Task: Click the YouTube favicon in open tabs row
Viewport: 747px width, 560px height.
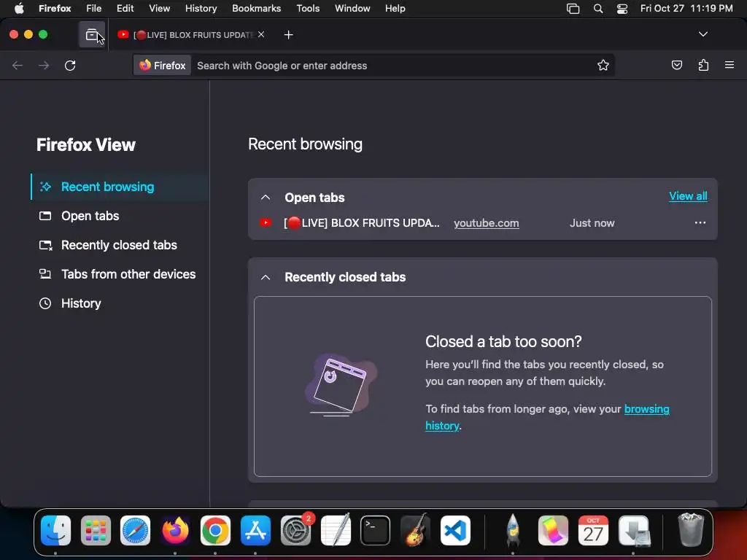Action: tap(266, 223)
